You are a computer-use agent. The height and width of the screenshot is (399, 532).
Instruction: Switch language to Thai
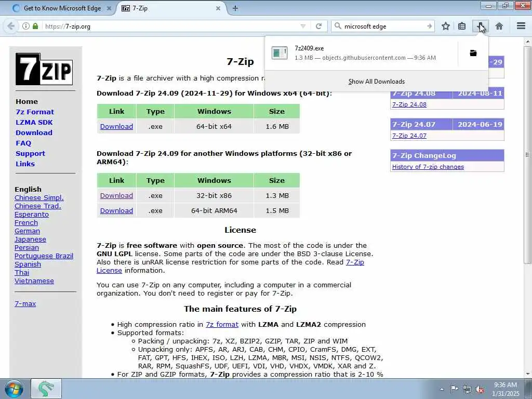(22, 272)
